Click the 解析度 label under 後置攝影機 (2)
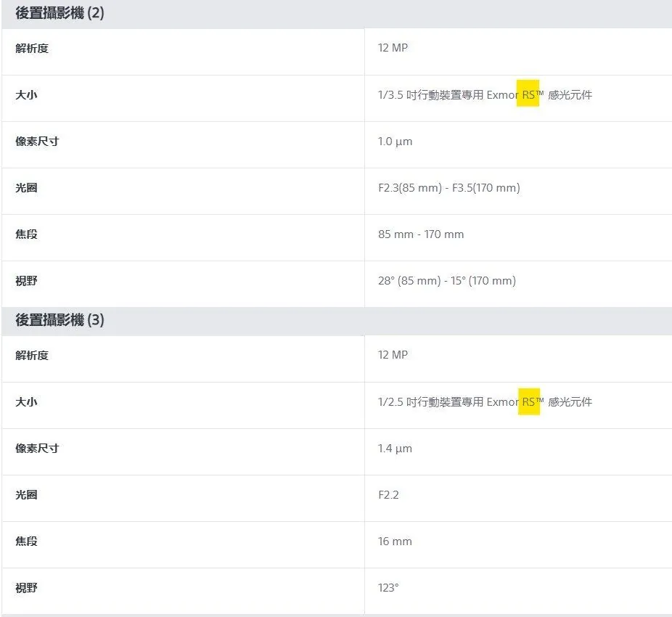Viewport: 672px width, 617px height. 32,49
